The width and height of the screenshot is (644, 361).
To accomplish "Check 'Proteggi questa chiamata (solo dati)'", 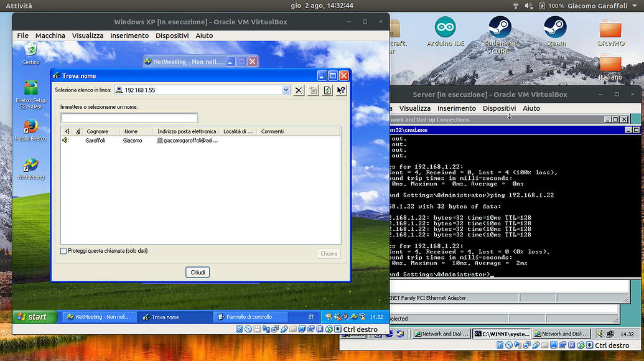I will click(x=63, y=251).
